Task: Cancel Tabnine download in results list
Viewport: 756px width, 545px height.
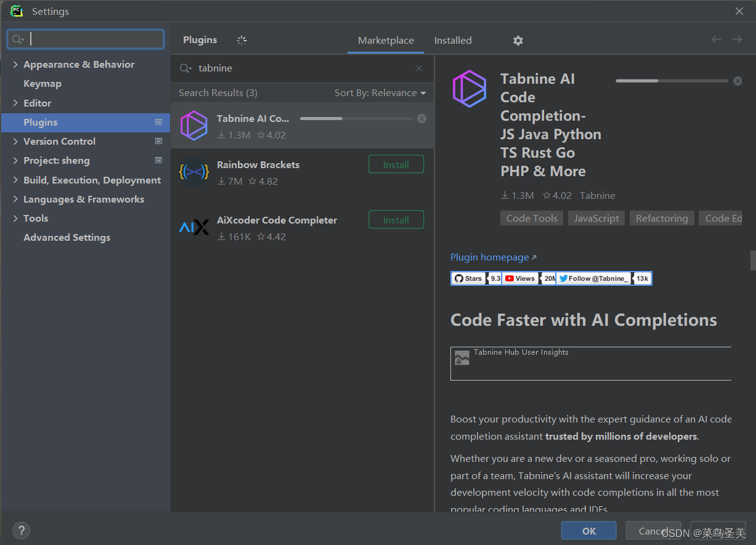Action: click(421, 119)
